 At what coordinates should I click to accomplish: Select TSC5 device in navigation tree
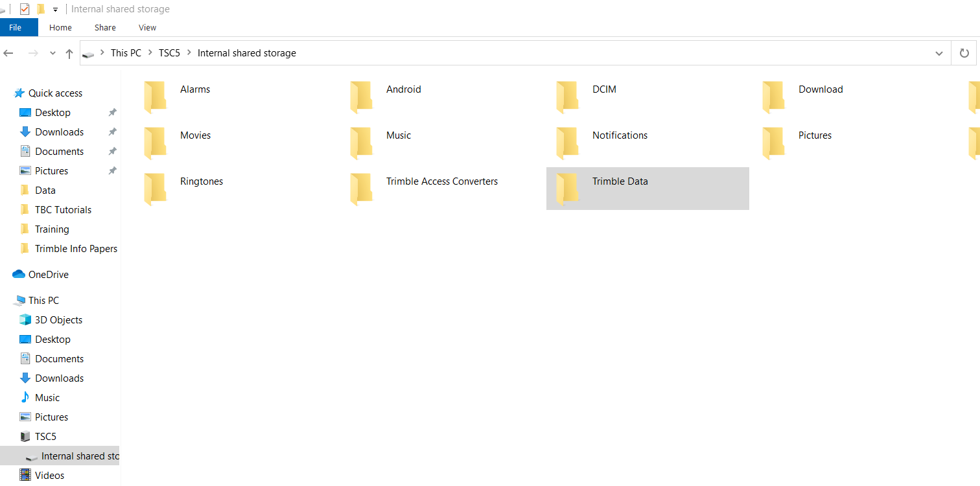pos(45,437)
